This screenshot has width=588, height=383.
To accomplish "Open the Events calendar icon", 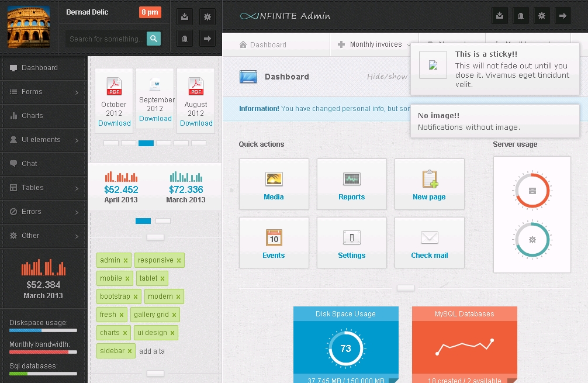I will click(274, 237).
